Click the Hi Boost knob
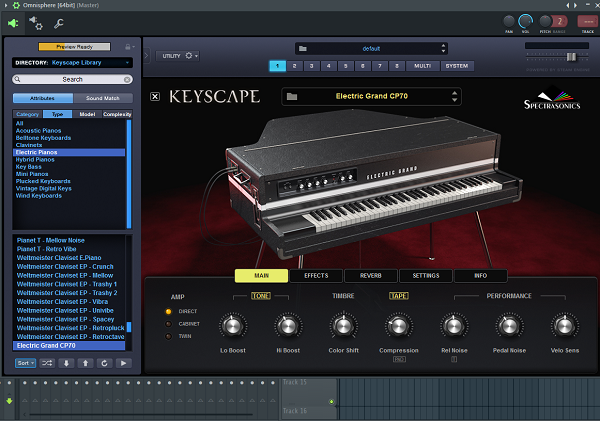Image resolution: width=600 pixels, height=421 pixels. coord(288,326)
